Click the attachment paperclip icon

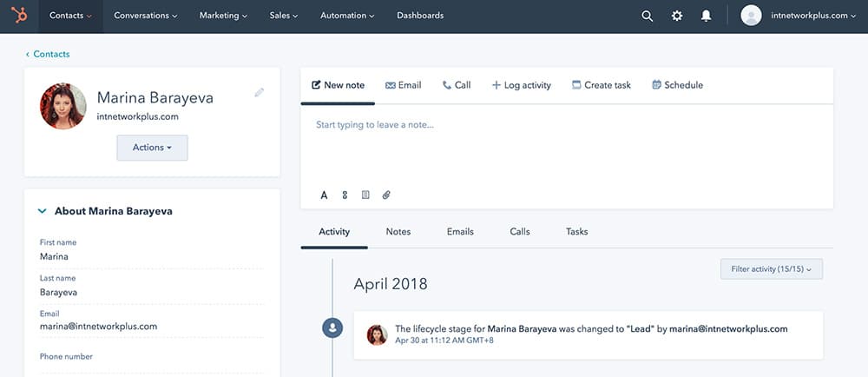tap(386, 195)
